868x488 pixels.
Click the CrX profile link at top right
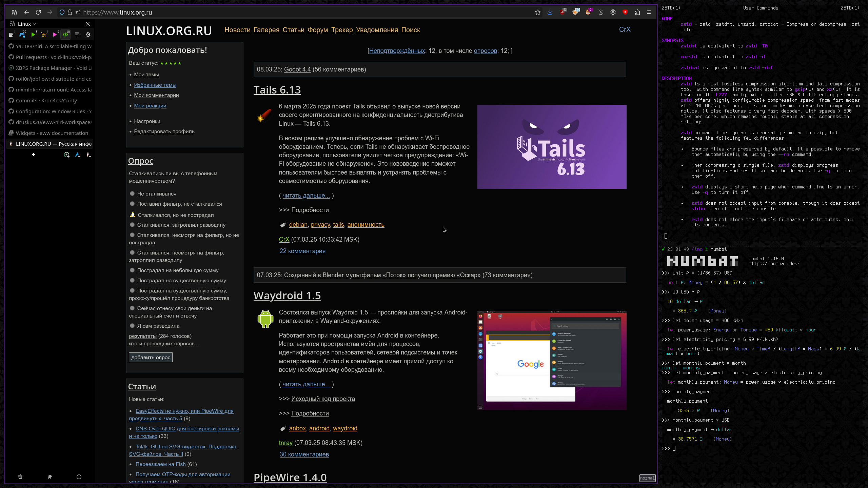625,29
